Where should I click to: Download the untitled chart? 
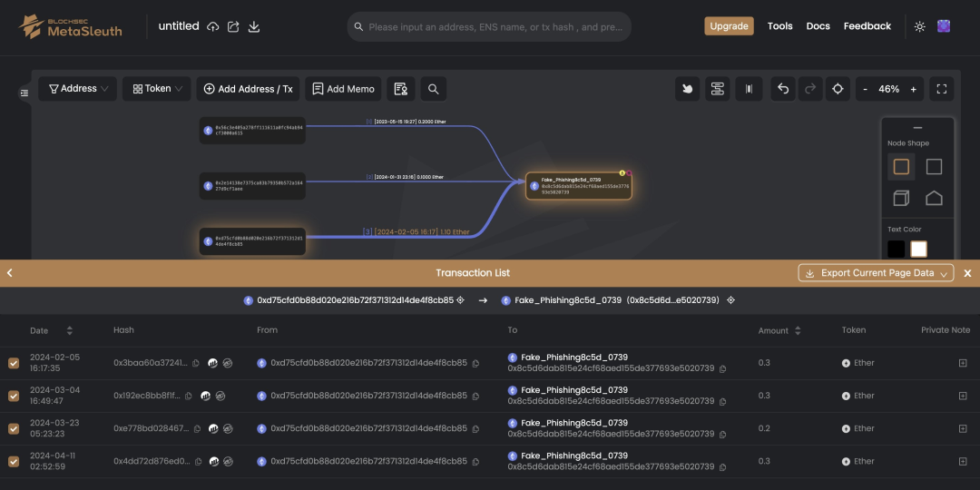click(x=254, y=27)
